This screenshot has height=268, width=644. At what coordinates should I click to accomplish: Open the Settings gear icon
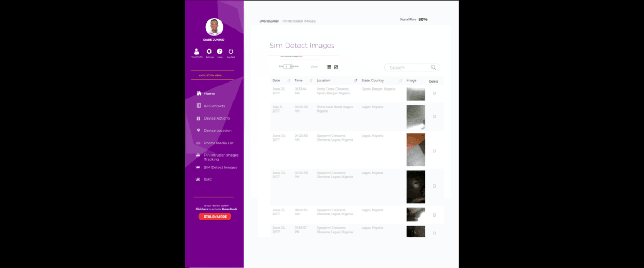[x=209, y=51]
